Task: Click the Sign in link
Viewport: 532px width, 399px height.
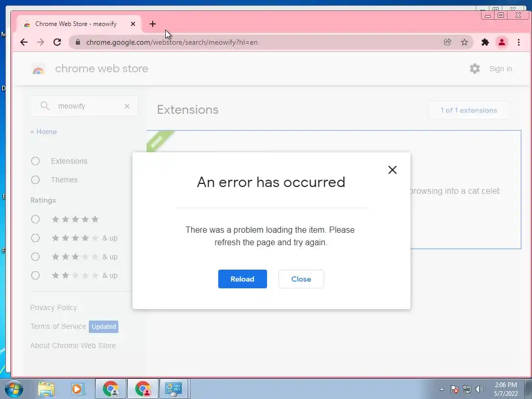Action: tap(500, 69)
